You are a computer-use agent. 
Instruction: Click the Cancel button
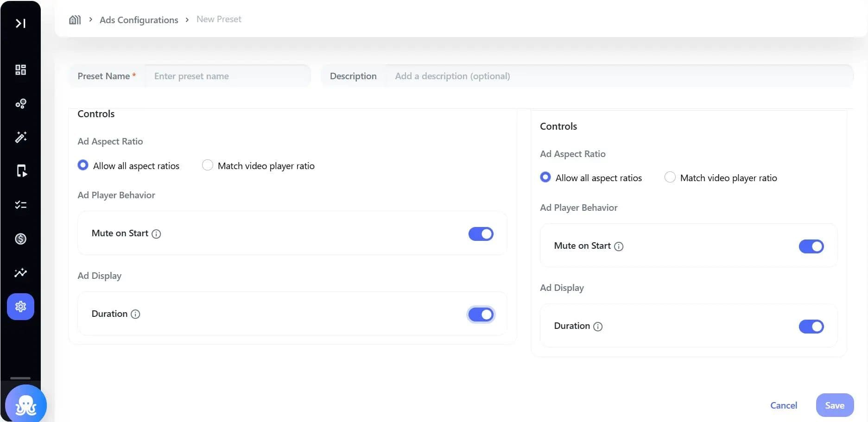pos(784,405)
